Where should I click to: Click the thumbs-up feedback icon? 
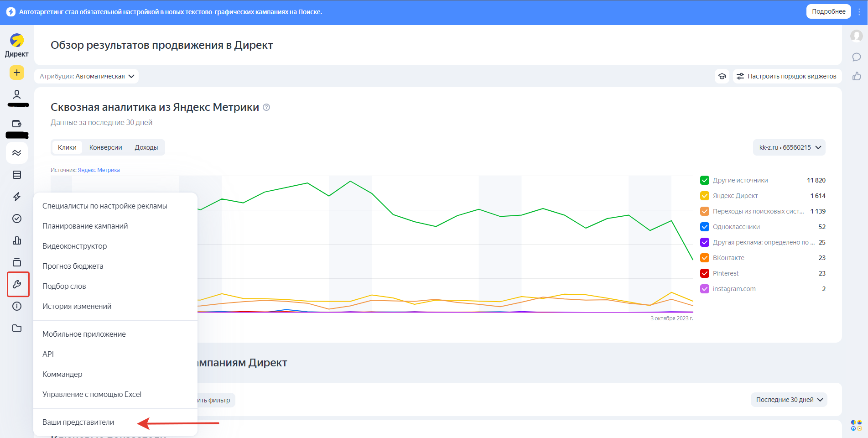point(857,76)
